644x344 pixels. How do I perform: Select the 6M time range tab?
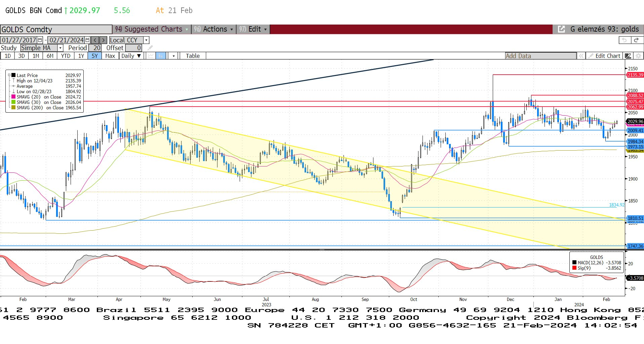pos(50,56)
